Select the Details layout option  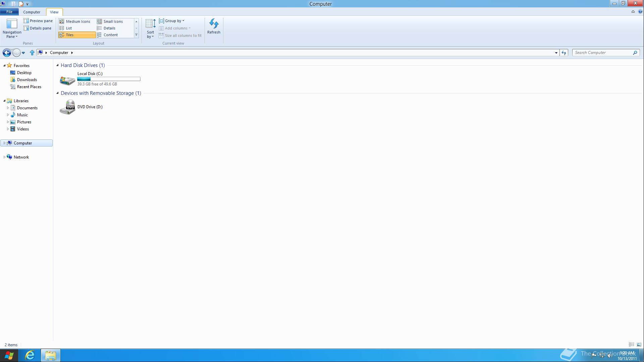coord(109,28)
